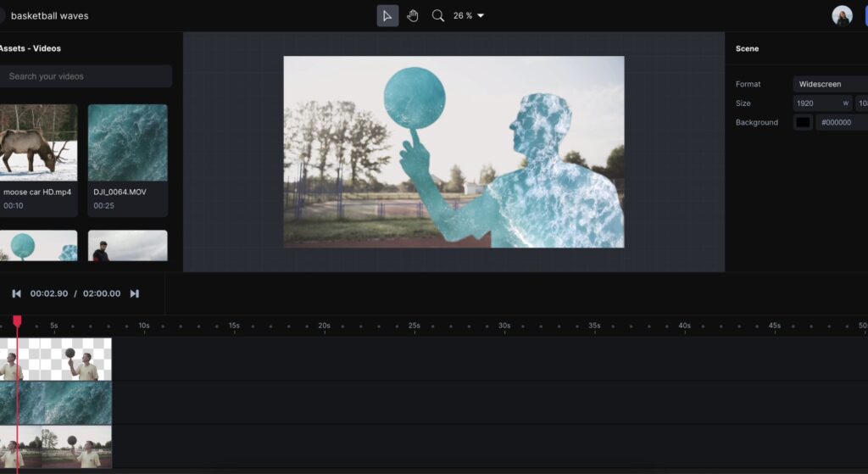This screenshot has width=868, height=474.
Task: Jump to the start of the timeline
Action: click(x=16, y=293)
